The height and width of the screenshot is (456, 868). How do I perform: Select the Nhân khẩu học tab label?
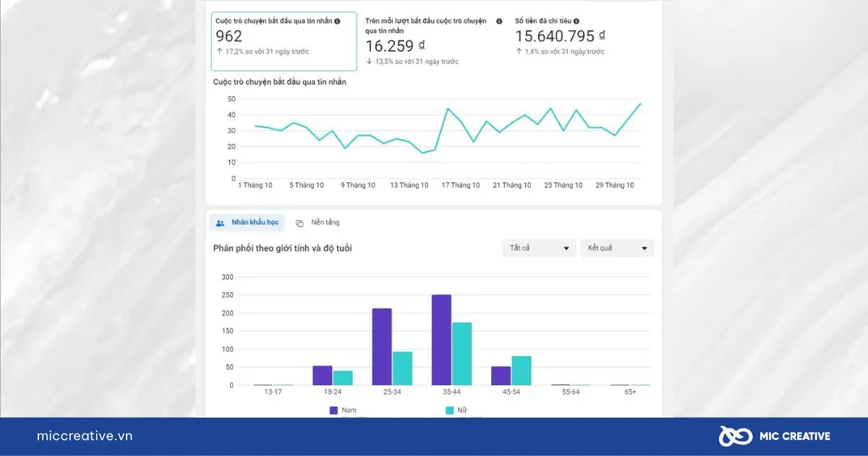pyautogui.click(x=255, y=223)
